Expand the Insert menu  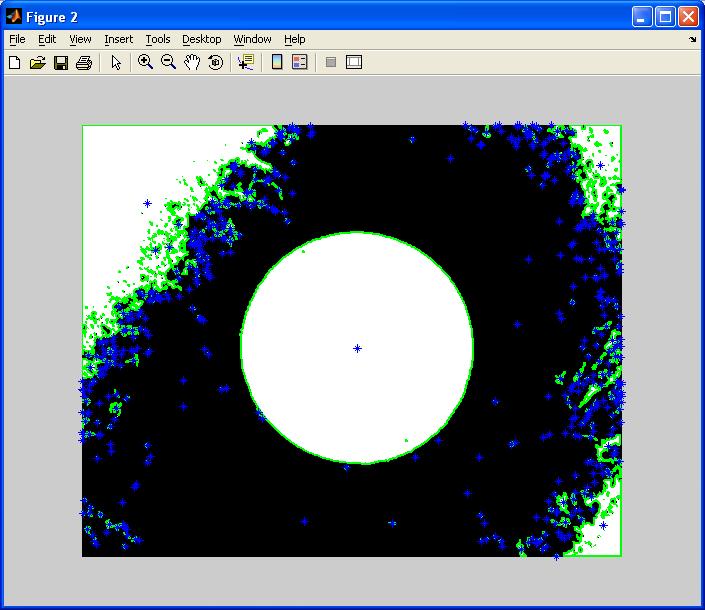[x=118, y=39]
